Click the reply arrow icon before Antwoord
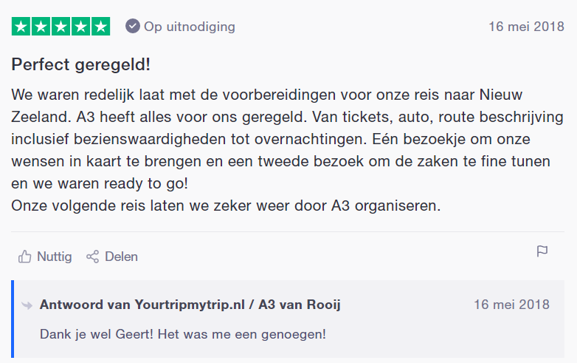The width and height of the screenshot is (577, 363). pos(27,305)
